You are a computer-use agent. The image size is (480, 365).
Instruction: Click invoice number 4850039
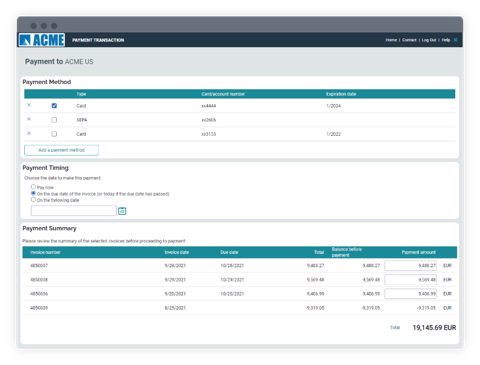pyautogui.click(x=39, y=308)
